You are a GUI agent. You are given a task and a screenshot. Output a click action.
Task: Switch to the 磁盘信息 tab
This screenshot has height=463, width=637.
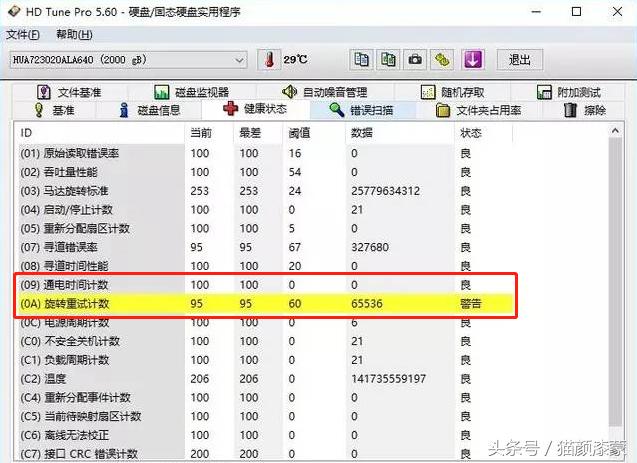(149, 110)
